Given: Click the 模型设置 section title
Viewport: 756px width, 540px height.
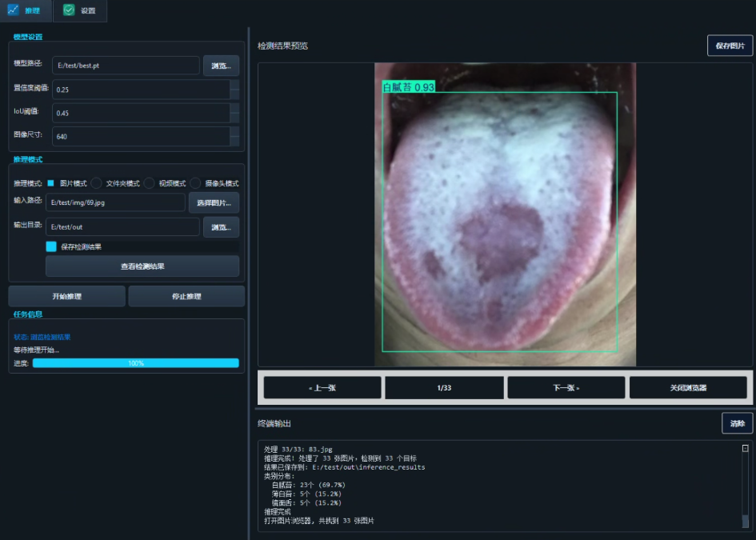Looking at the screenshot, I should click(x=27, y=37).
